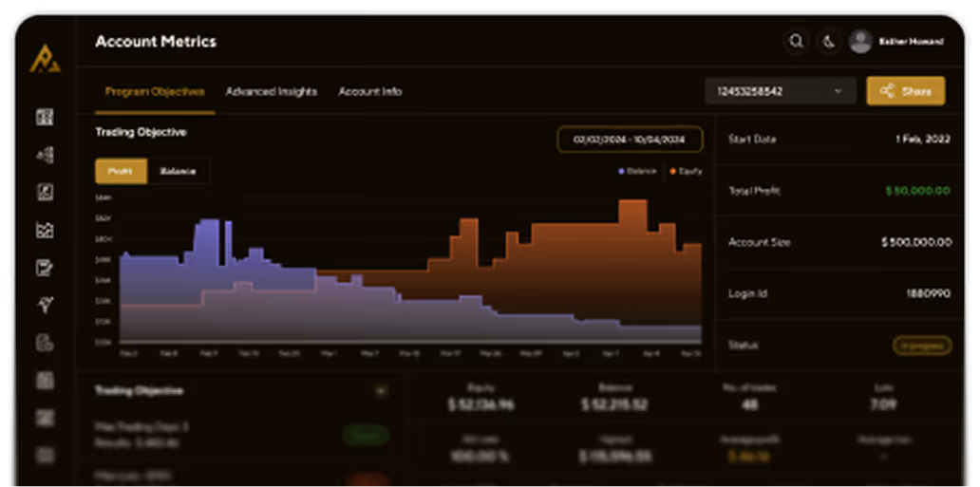Switch the chart to Profit view
The height and width of the screenshot is (487, 980).
point(121,171)
